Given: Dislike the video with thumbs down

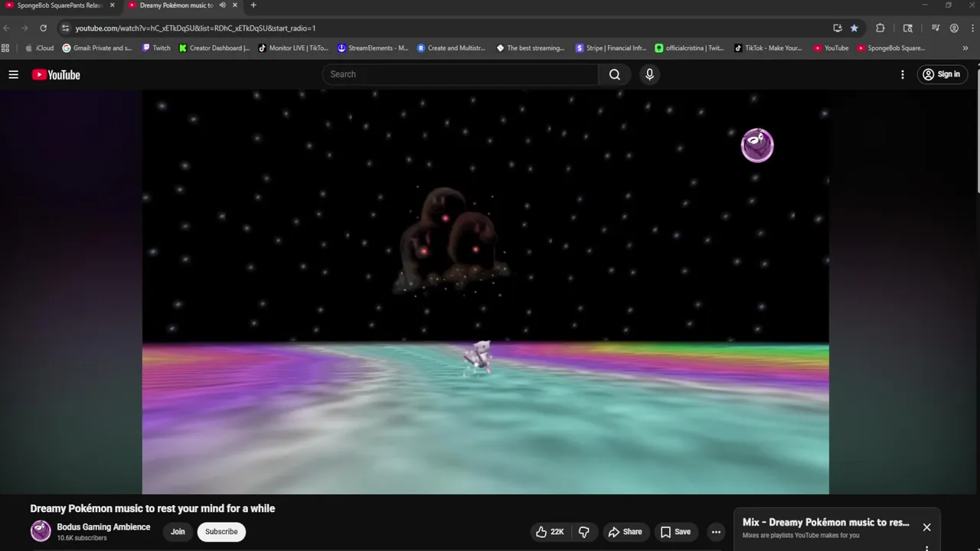Looking at the screenshot, I should 584,532.
